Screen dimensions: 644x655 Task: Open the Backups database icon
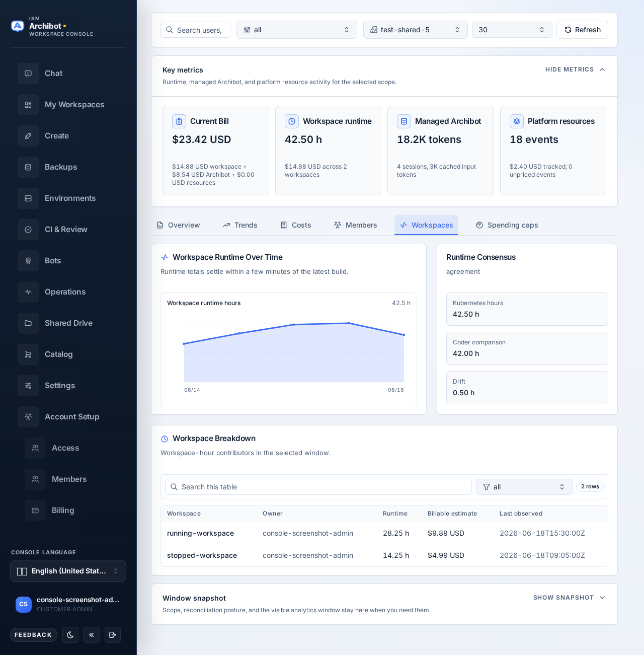coord(28,167)
